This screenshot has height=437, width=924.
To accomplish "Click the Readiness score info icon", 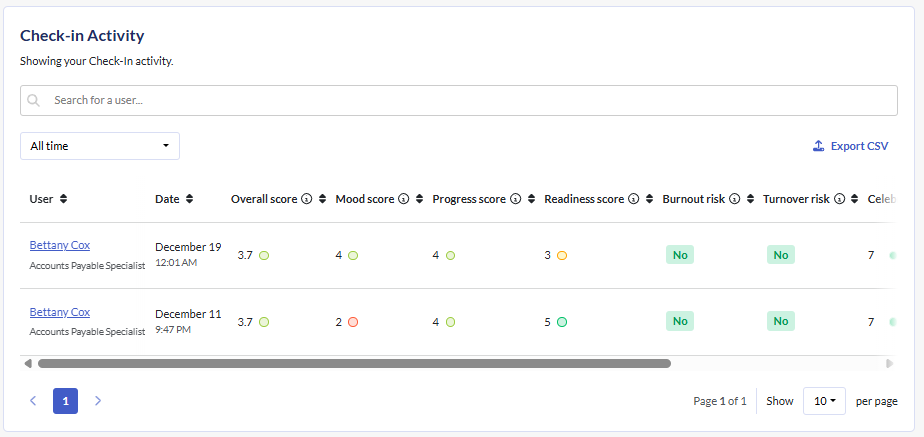I will point(634,199).
